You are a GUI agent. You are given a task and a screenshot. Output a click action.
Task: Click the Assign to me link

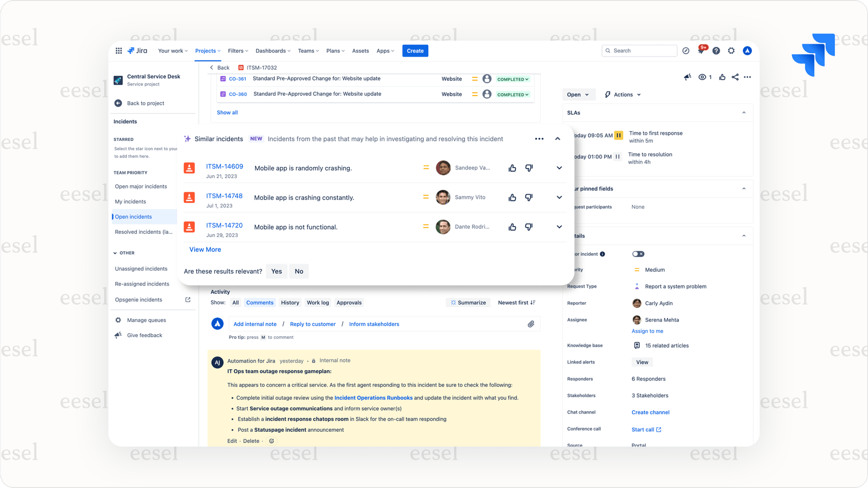(x=647, y=331)
